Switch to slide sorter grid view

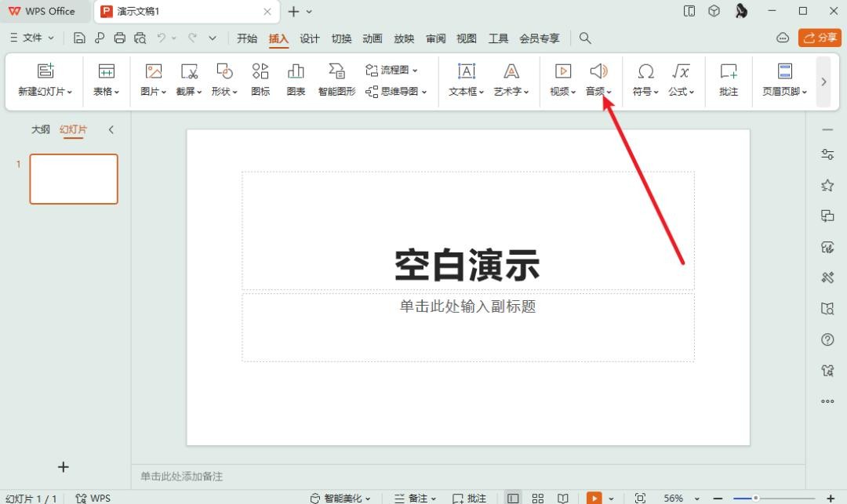click(538, 498)
